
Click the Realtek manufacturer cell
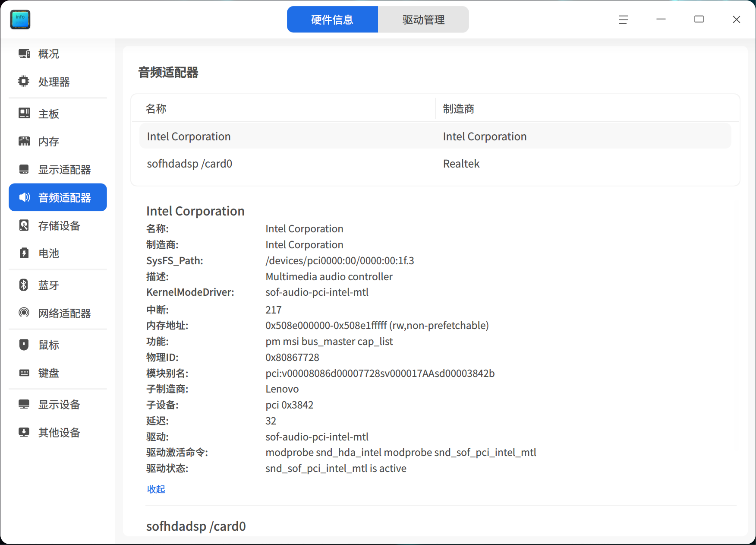[x=461, y=164]
